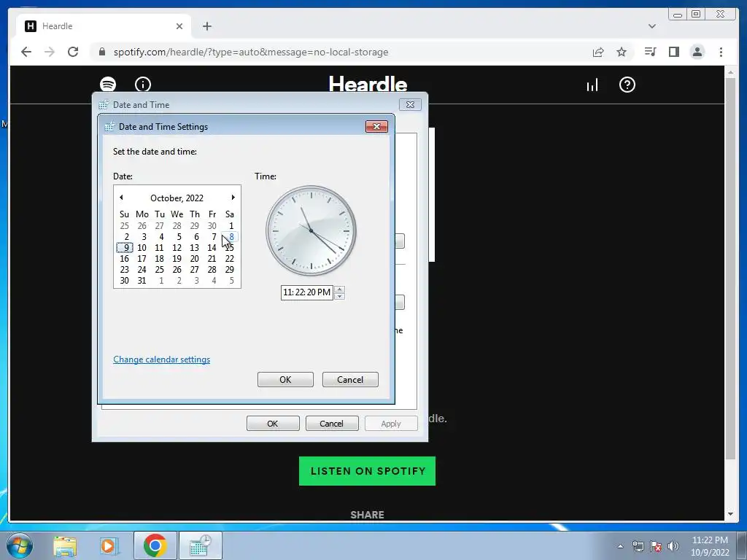This screenshot has width=747, height=560.
Task: Switch to Chrome in taskbar
Action: point(155,545)
